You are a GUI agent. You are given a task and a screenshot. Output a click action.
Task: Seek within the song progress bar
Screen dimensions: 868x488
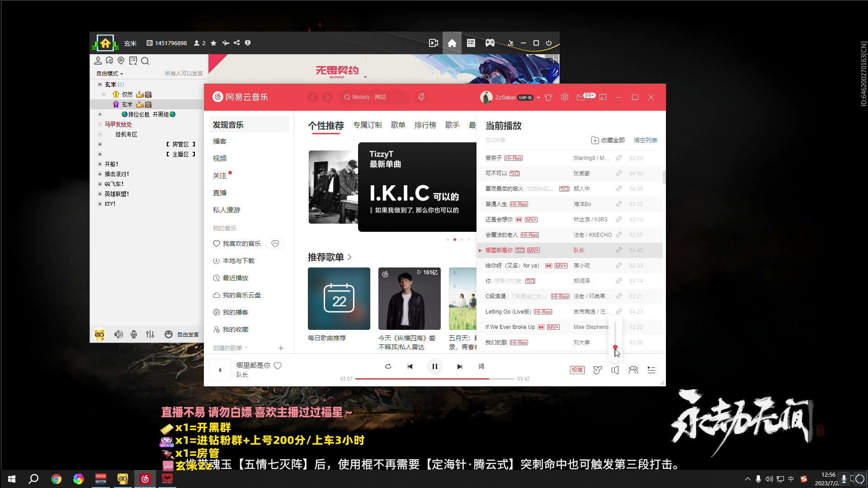pyautogui.click(x=434, y=379)
